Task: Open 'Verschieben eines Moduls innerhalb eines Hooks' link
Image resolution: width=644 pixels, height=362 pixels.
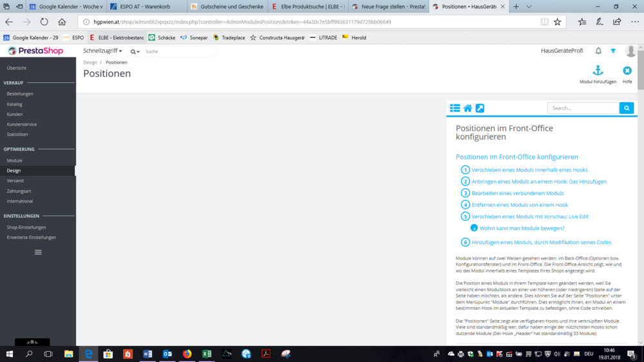Action: [x=529, y=169]
